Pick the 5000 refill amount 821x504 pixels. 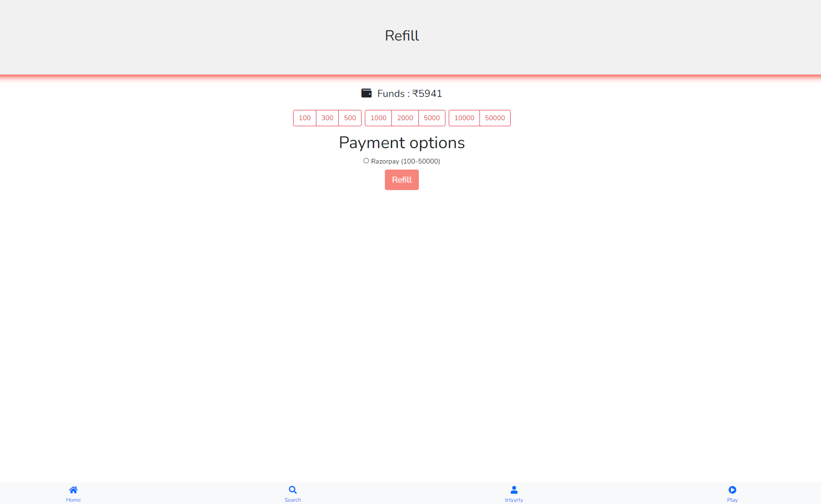[431, 118]
